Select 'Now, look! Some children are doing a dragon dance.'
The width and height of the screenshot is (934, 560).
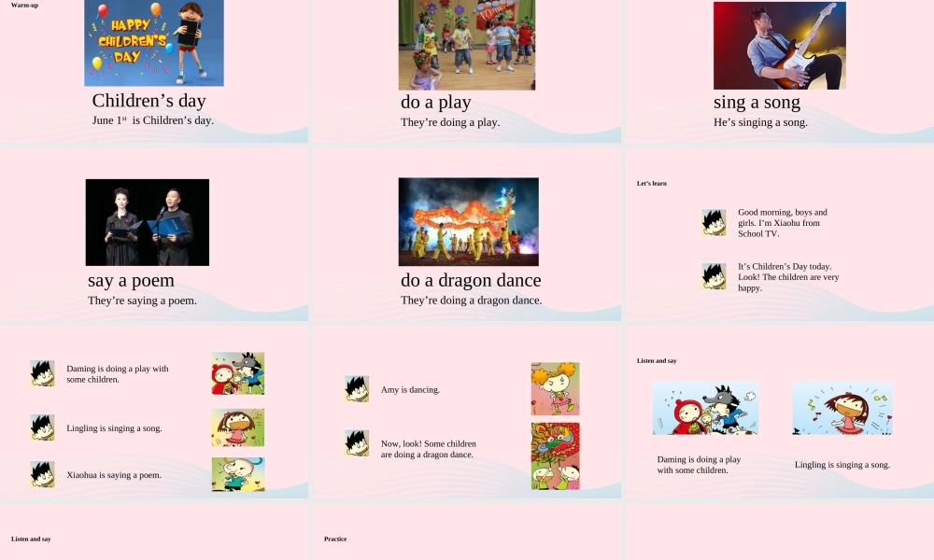coord(429,449)
